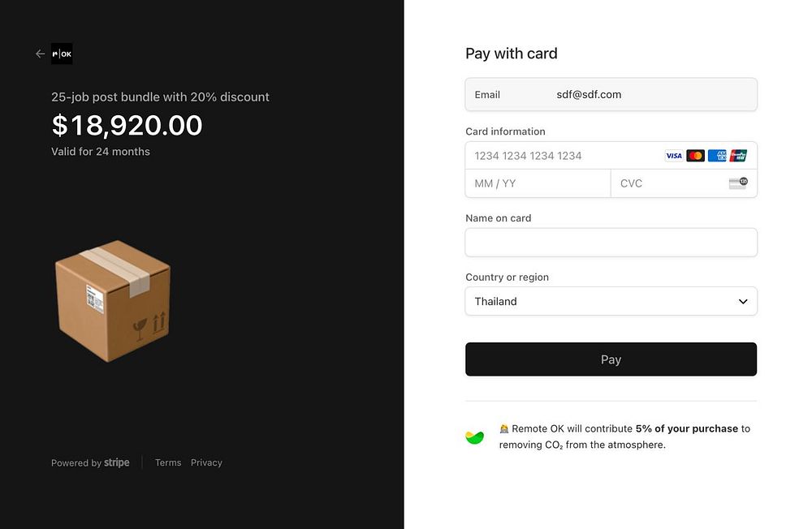The image size is (812, 529).
Task: Click the cardboard box product image
Action: (113, 300)
